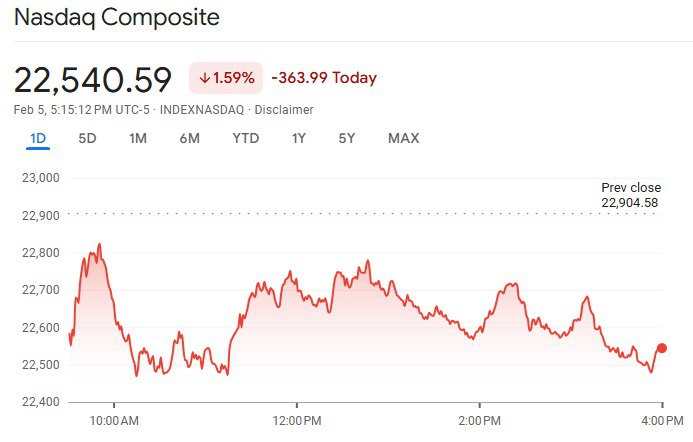
Task: Switch to the 5D chart view
Action: coord(87,138)
